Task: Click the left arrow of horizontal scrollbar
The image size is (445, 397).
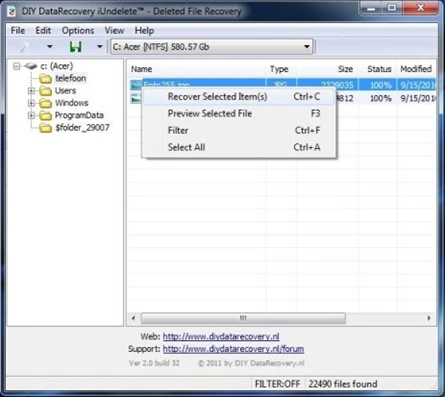Action: tap(133, 318)
